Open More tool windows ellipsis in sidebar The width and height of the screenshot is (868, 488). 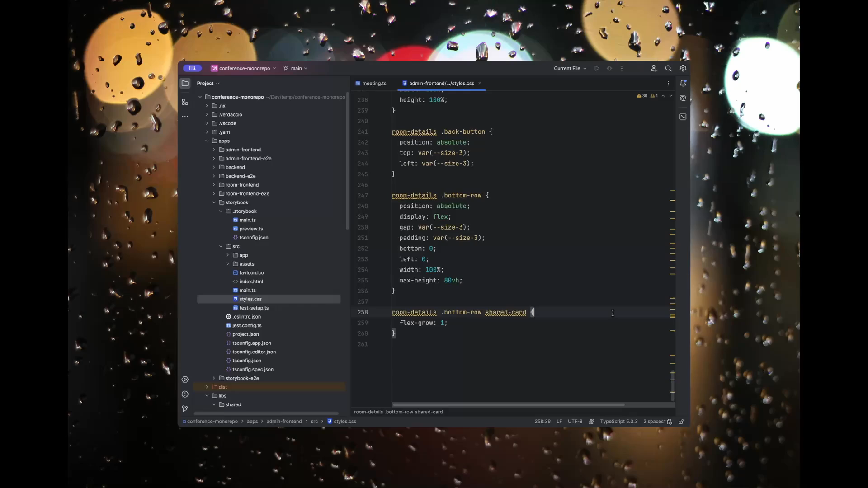tap(185, 117)
